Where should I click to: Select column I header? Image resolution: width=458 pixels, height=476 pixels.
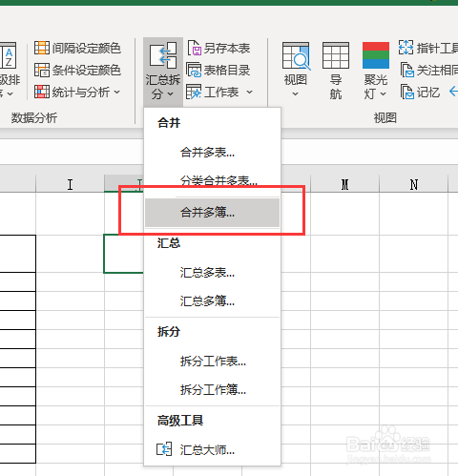click(x=70, y=184)
